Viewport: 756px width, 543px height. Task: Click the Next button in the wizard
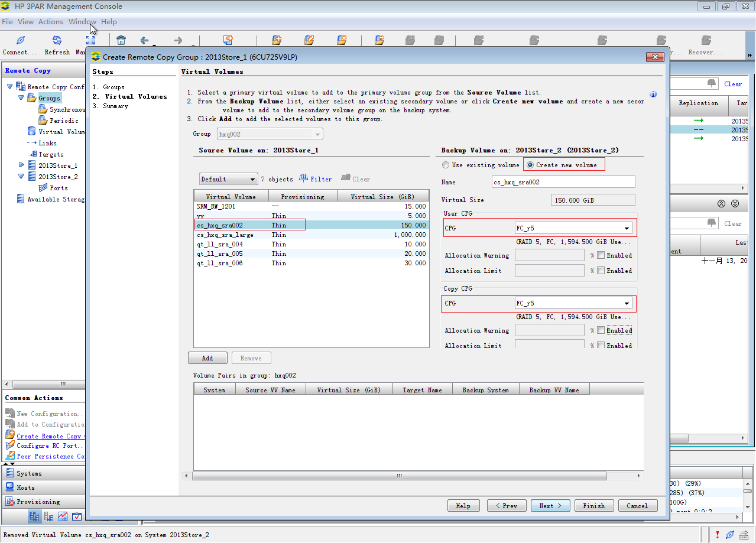tap(549, 505)
